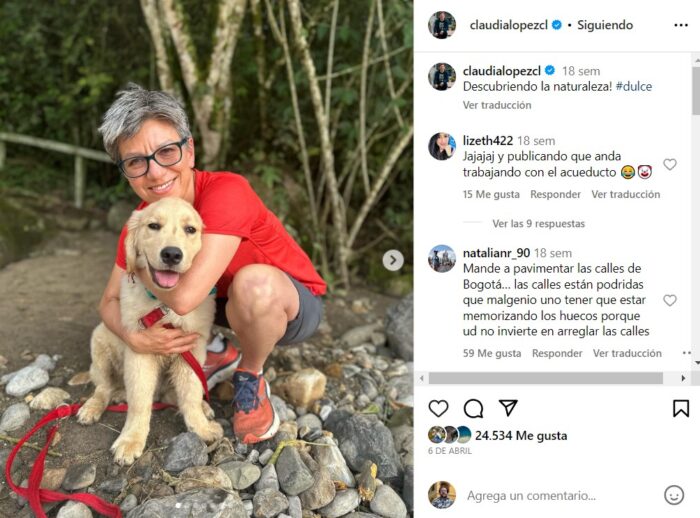Open three-dot more options menu
Image resolution: width=700 pixels, height=518 pixels.
681,25
